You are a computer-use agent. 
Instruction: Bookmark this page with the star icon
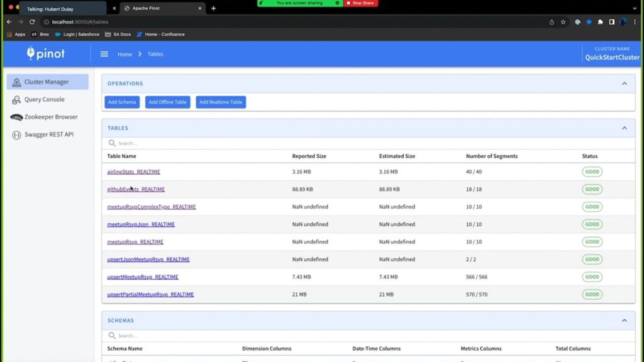pos(563,21)
